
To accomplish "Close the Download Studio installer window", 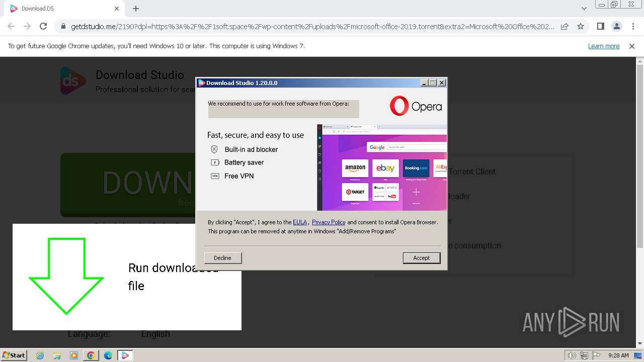I will click(x=442, y=83).
